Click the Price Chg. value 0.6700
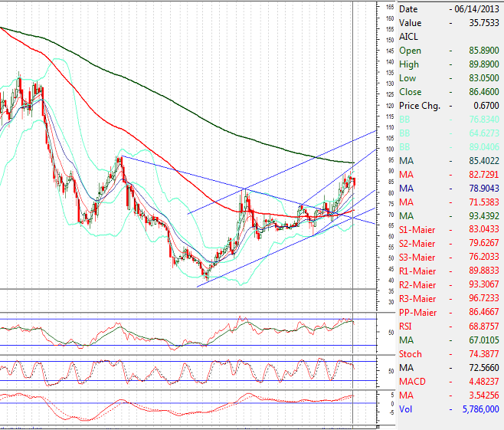The width and height of the screenshot is (504, 430). 483,106
